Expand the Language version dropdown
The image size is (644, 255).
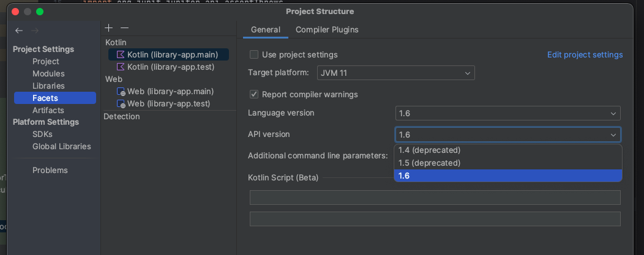[507, 113]
